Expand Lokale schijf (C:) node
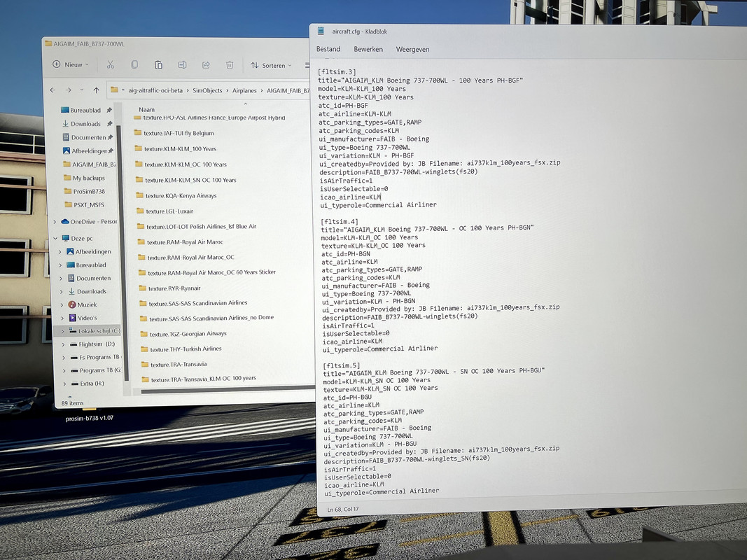 [x=62, y=331]
